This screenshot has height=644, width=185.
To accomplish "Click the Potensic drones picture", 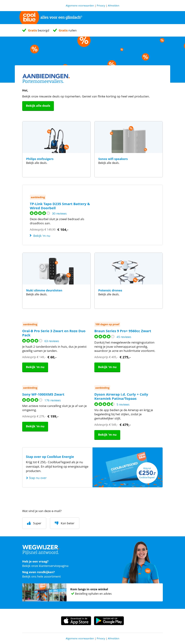I will (x=128, y=269).
